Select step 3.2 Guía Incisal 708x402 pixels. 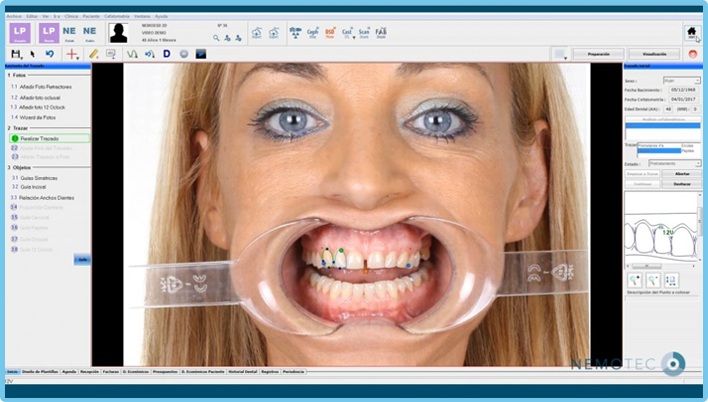[28, 187]
